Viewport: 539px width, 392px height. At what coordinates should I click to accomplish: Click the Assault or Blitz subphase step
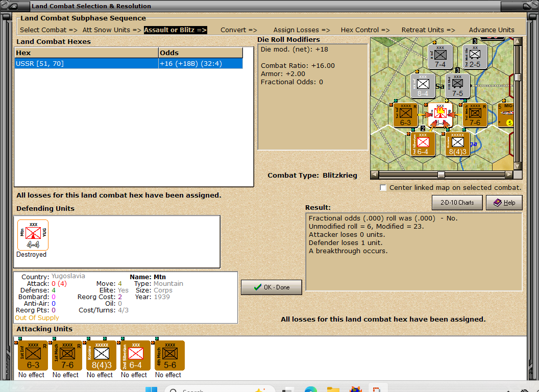coord(175,30)
